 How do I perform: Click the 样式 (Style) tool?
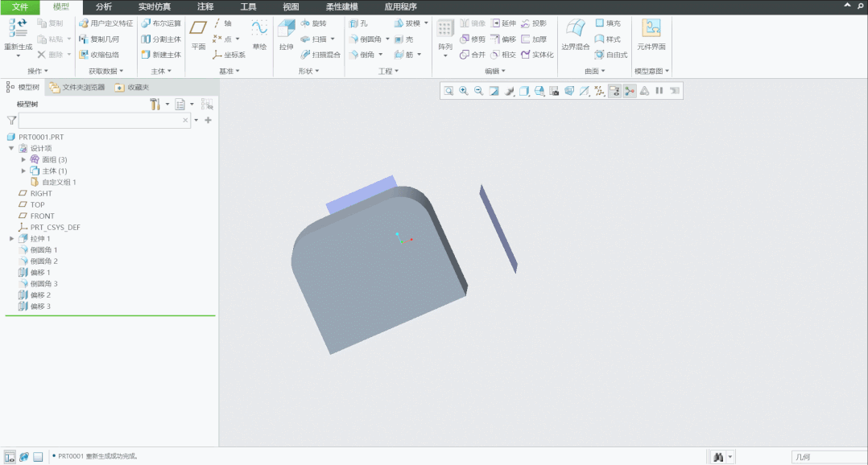coord(608,39)
